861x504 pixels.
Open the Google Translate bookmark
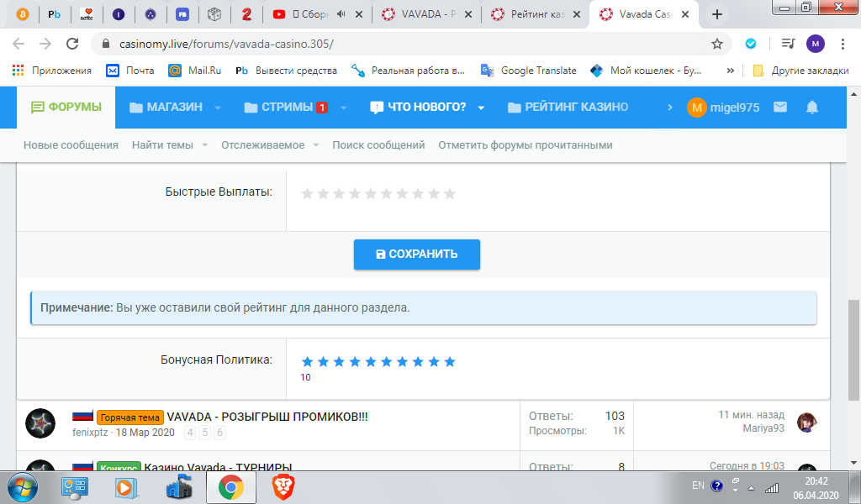pos(528,71)
